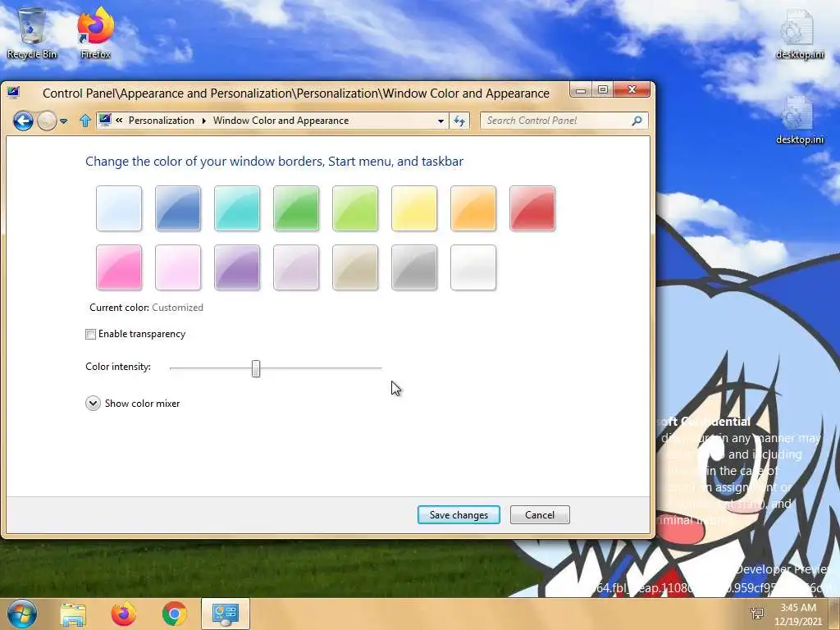Go up one level with blue arrow
The image size is (840, 630).
(x=84, y=121)
